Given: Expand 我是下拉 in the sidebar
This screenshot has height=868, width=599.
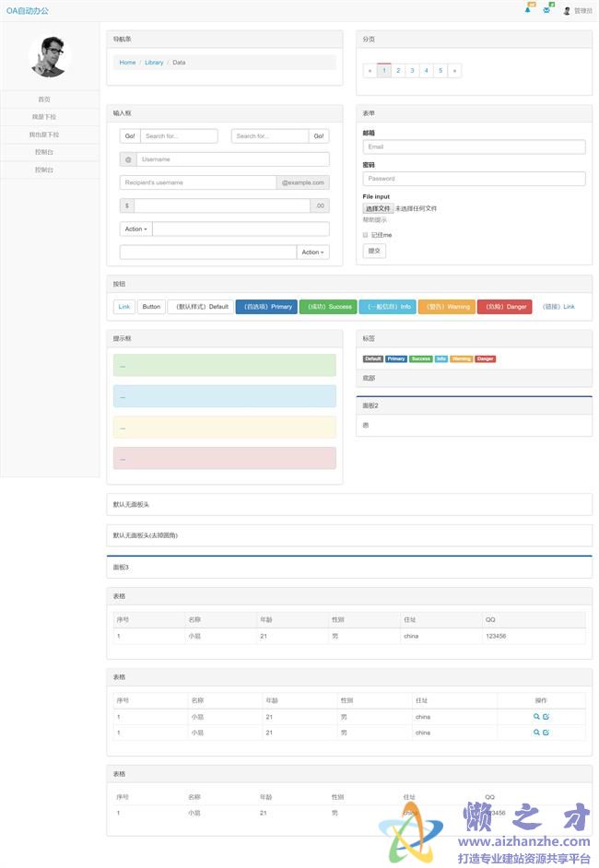Looking at the screenshot, I should click(44, 117).
